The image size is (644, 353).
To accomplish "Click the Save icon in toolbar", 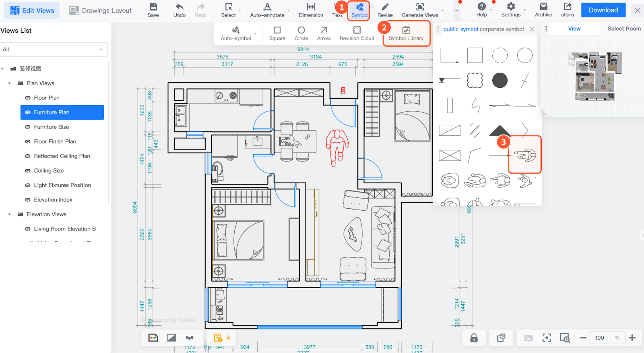I will click(153, 10).
